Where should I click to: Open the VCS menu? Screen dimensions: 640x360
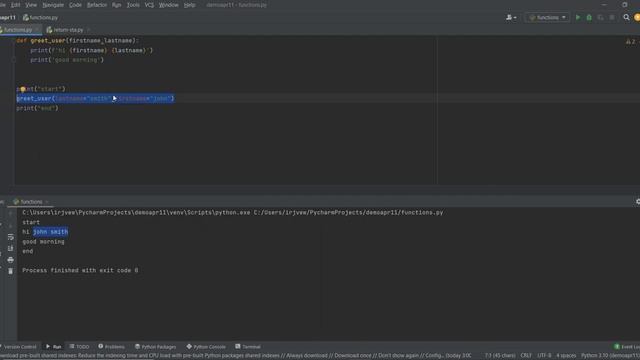pyautogui.click(x=149, y=5)
